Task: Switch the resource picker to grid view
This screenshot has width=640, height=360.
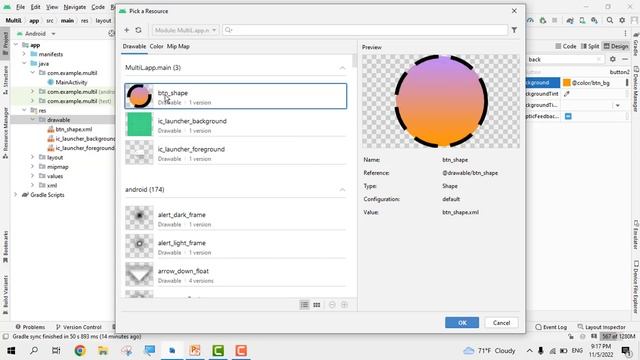Action: click(317, 305)
